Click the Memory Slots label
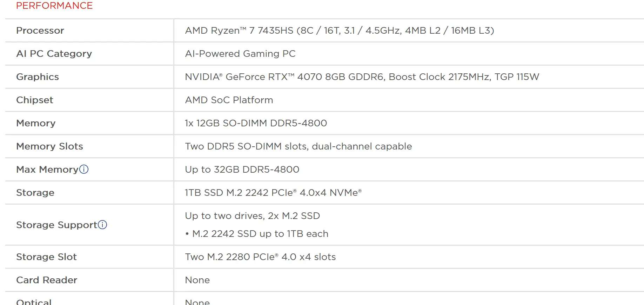Screen dimensions: 644x305 [x=49, y=146]
